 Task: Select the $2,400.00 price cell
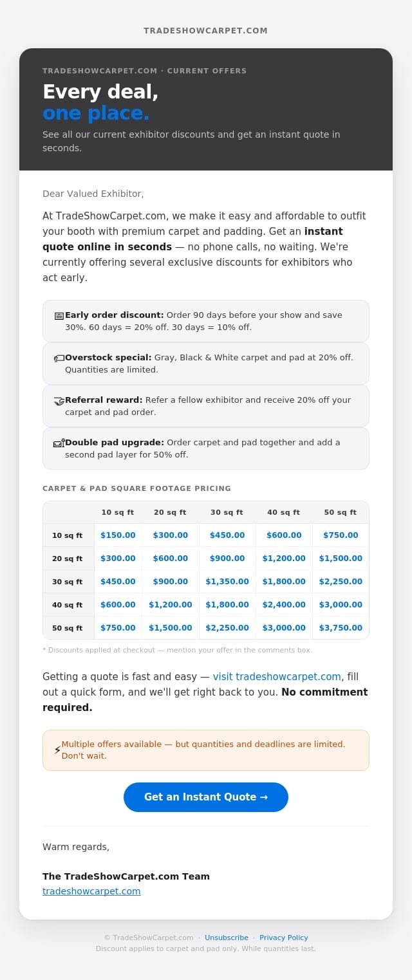pos(284,605)
